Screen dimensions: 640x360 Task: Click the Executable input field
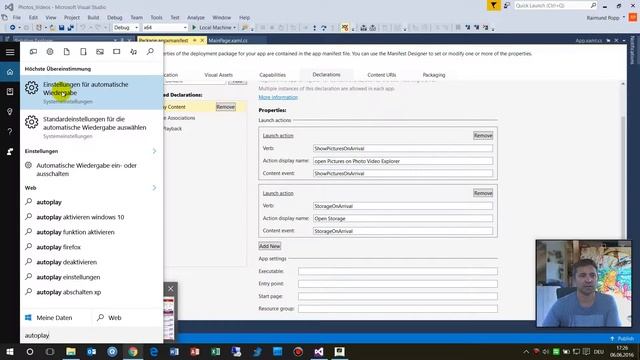[398, 271]
